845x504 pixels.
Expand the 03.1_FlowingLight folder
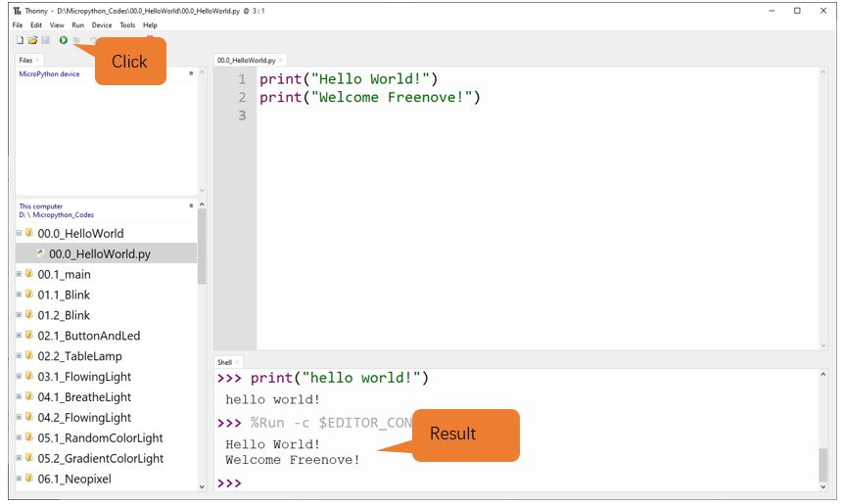(19, 377)
